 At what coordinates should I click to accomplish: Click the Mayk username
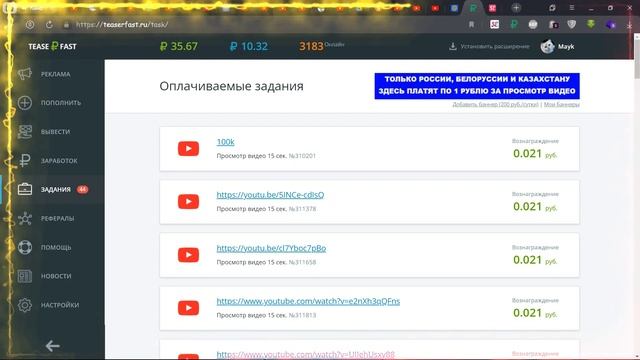[x=566, y=47]
